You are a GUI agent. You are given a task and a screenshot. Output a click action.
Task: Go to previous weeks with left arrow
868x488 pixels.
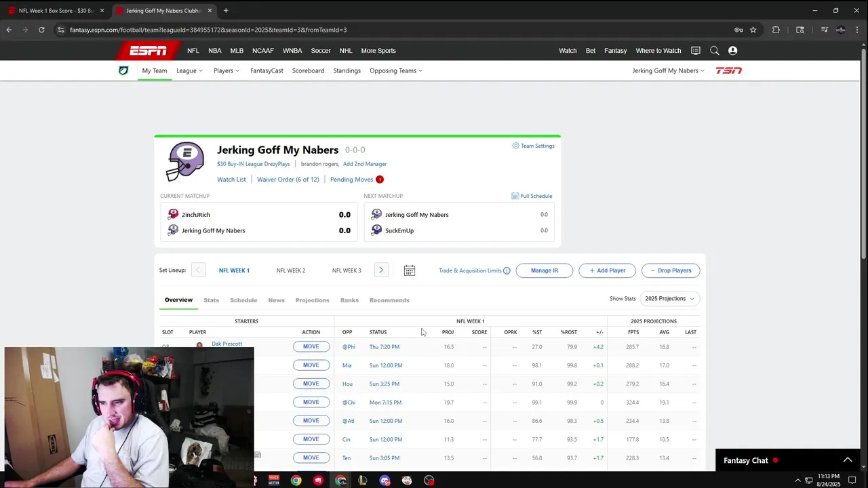tap(198, 270)
